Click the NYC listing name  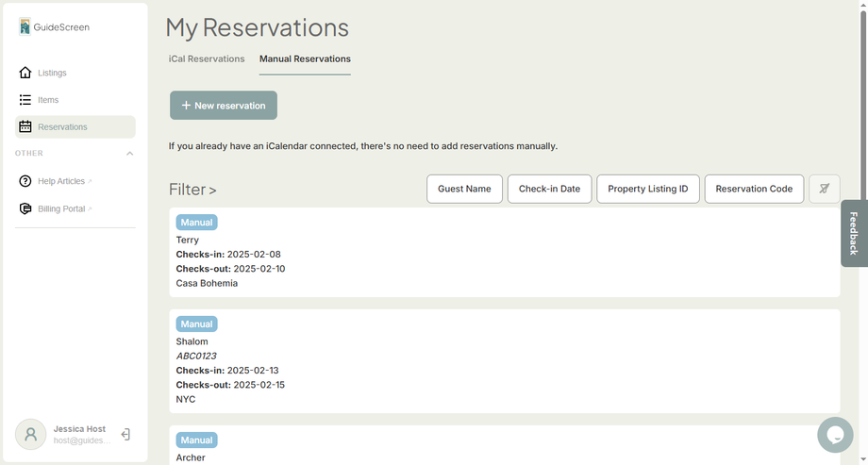pos(186,399)
